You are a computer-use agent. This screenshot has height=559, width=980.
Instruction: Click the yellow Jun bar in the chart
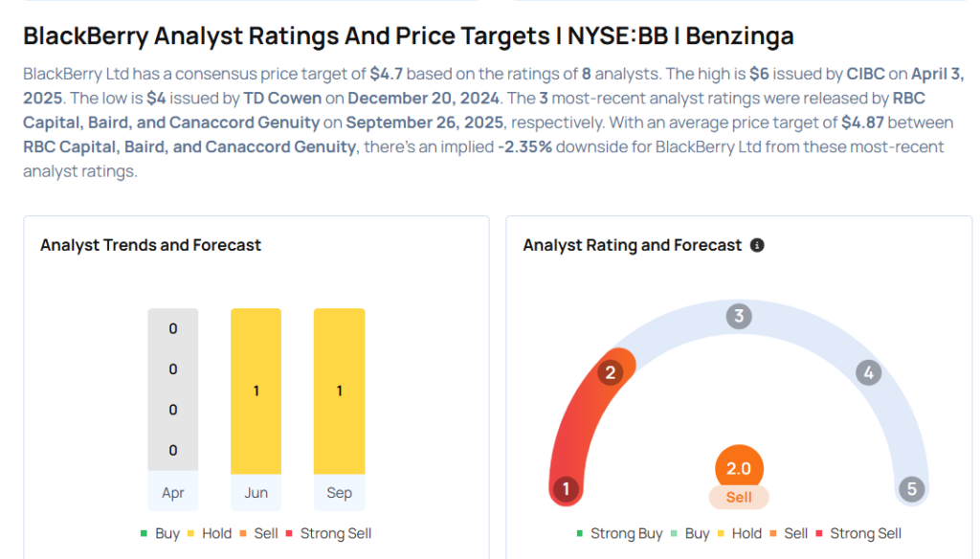point(256,391)
